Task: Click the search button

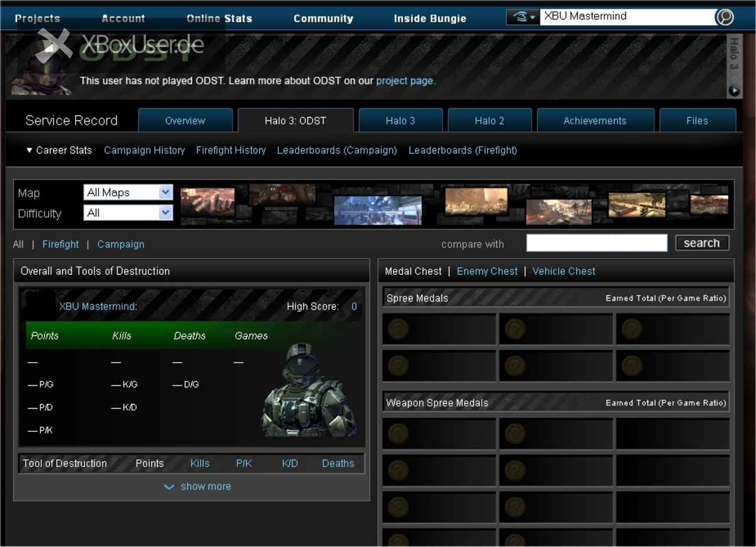Action: point(702,243)
